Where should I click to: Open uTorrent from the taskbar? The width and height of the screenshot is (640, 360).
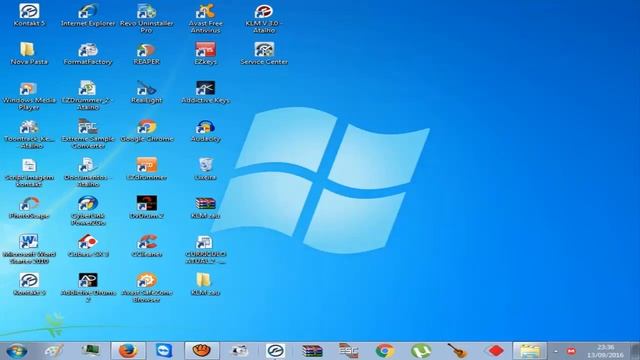pos(421,351)
